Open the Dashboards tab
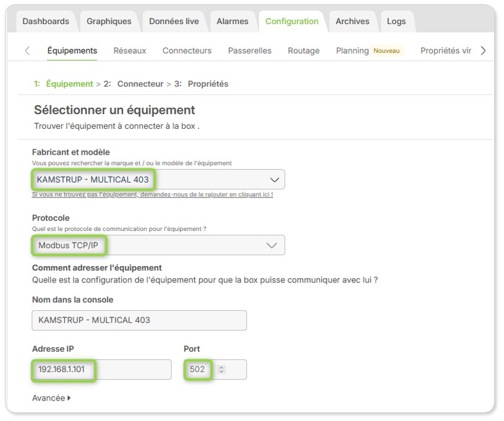Viewport: 504px width, 421px height. pos(46,21)
